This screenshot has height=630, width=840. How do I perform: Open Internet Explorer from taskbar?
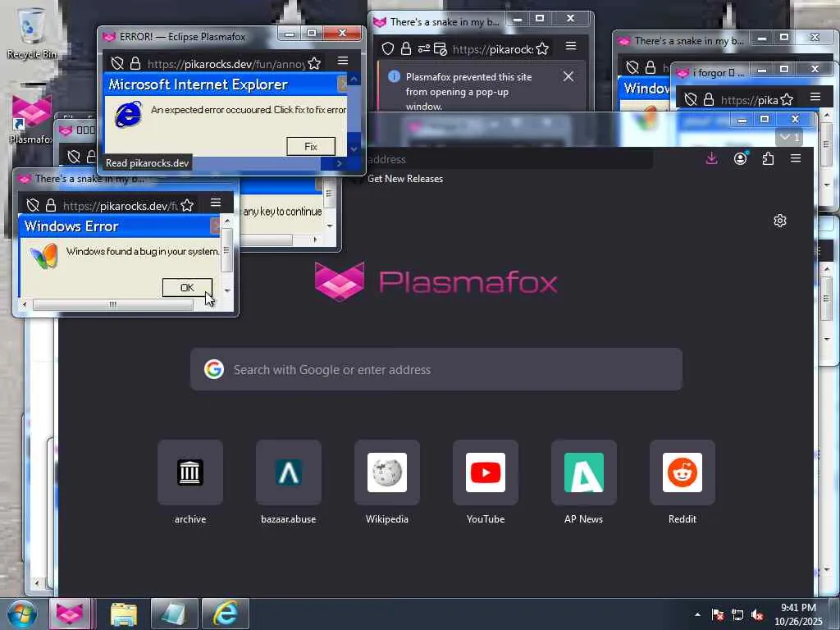[x=226, y=614]
